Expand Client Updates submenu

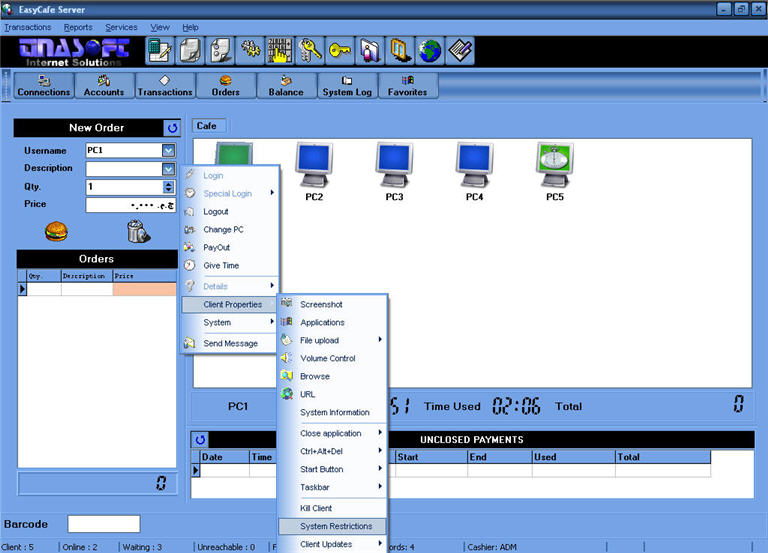click(x=333, y=544)
